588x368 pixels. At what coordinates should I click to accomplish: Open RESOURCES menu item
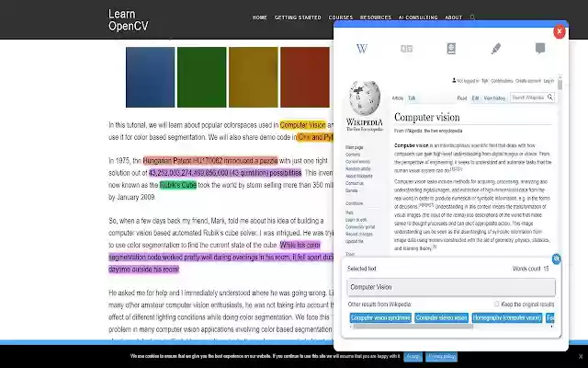pos(376,17)
